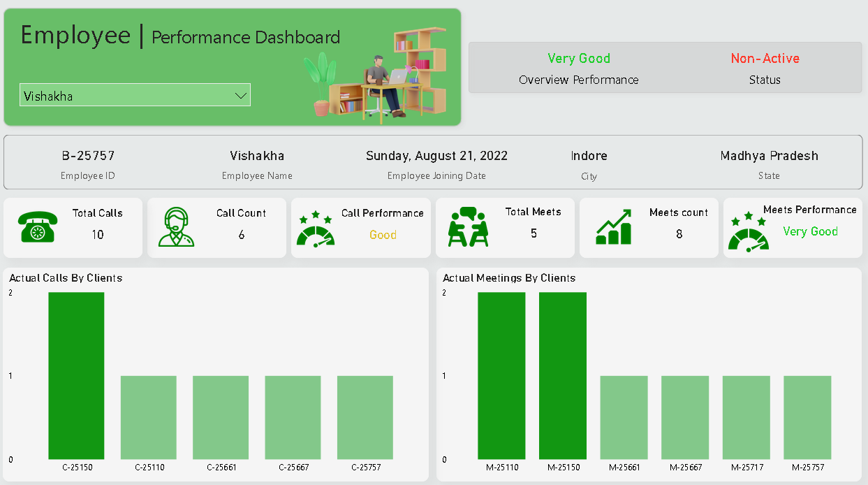The height and width of the screenshot is (485, 868).
Task: Click the Actual Meetings By Clients chart title
Action: click(509, 278)
